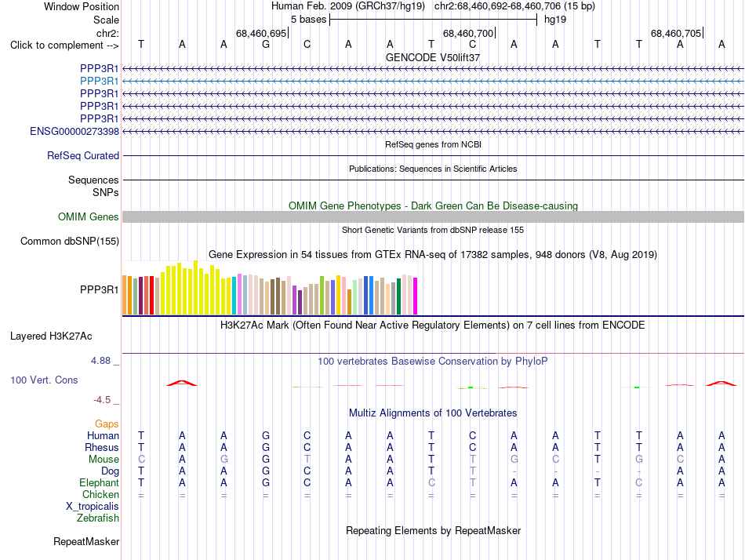745x560 pixels.
Task: Open 'GENCODE V50lift37' track title
Action: pyautogui.click(x=433, y=57)
